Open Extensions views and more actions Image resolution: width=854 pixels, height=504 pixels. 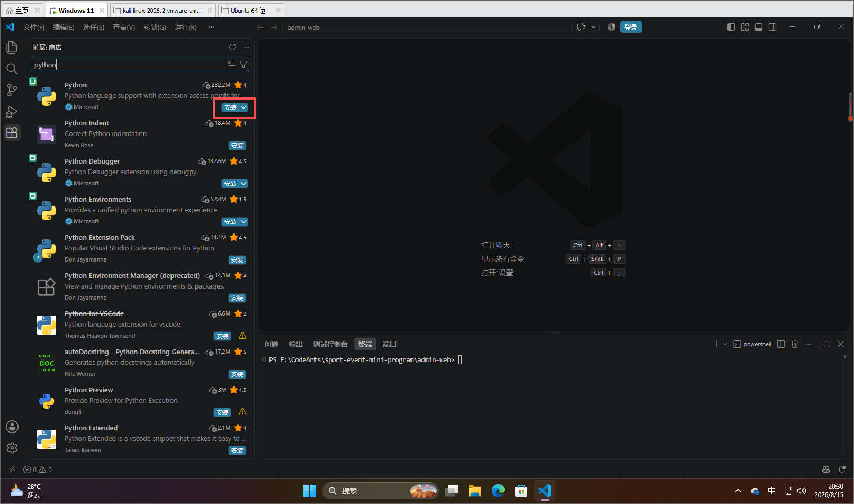[246, 47]
